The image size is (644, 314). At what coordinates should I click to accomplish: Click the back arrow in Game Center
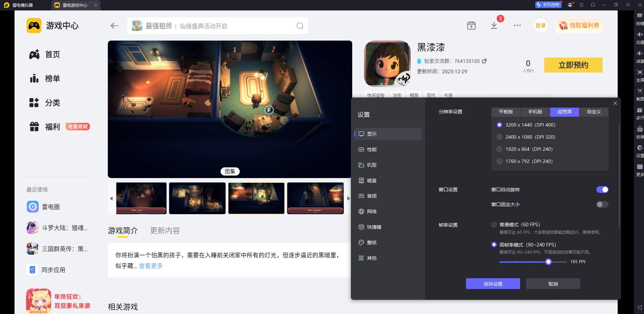(114, 26)
